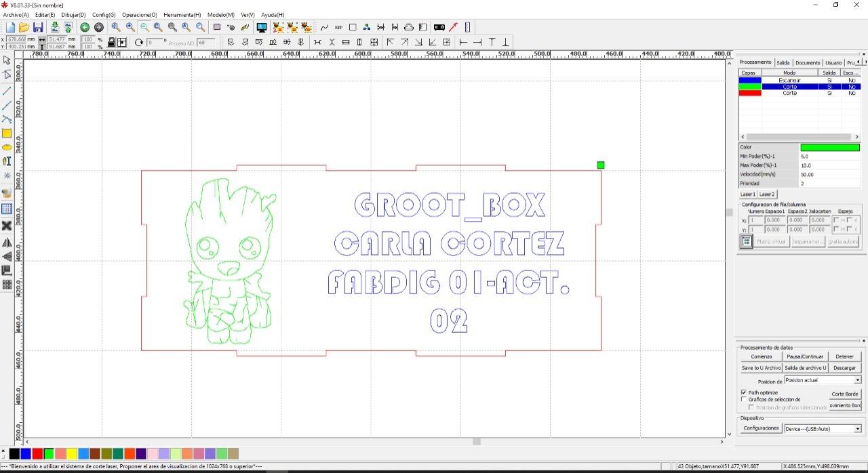Open a file with the folder icon
The image size is (868, 473).
click(24, 27)
